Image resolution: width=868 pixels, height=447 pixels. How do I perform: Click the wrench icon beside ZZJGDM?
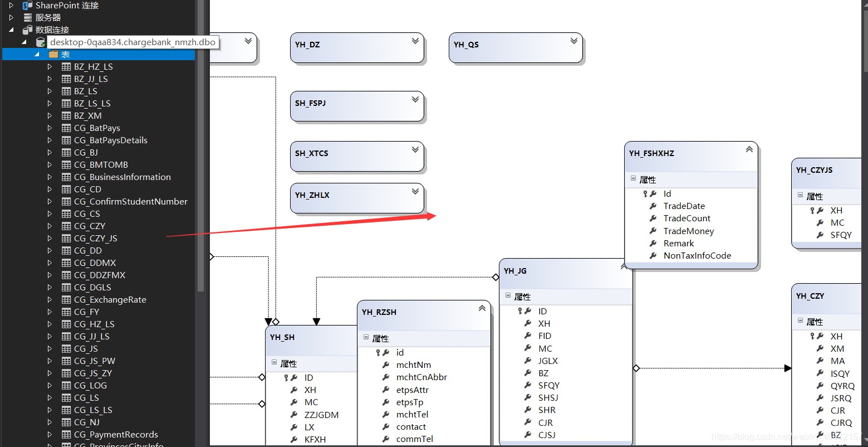pos(294,415)
